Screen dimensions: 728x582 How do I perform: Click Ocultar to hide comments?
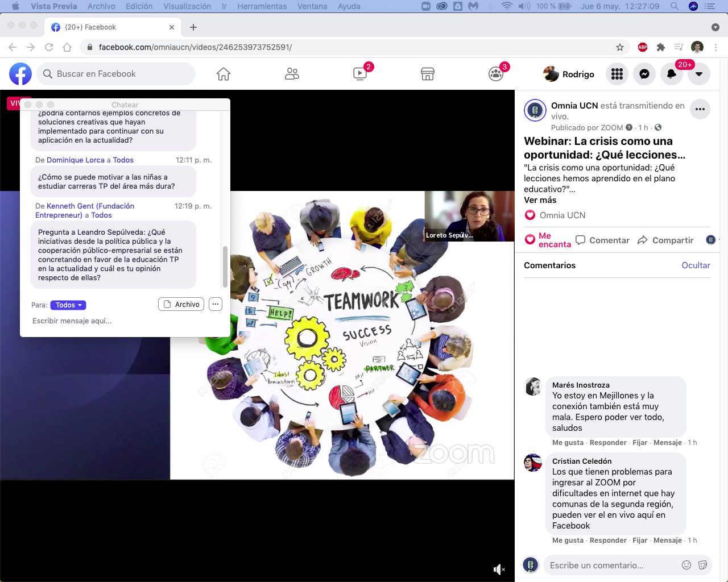696,265
